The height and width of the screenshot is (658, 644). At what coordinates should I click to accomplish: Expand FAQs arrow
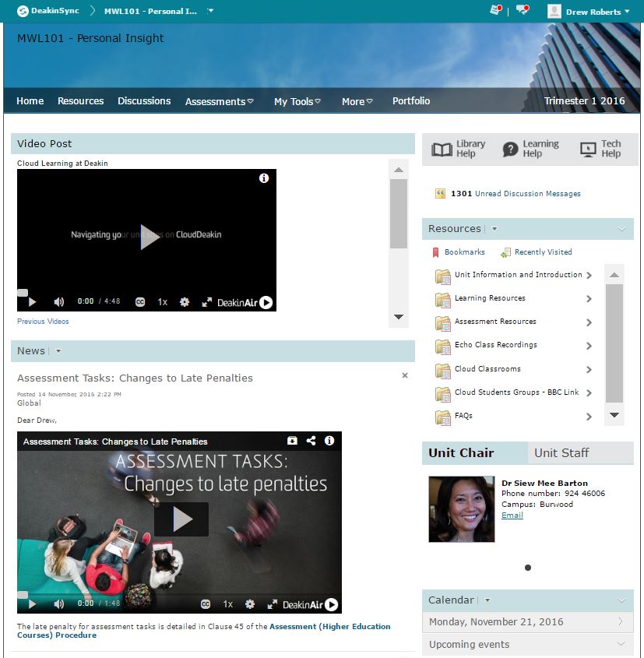pos(589,417)
